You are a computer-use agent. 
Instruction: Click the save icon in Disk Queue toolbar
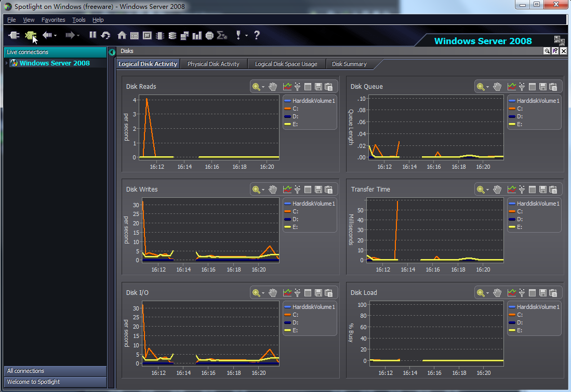click(542, 87)
